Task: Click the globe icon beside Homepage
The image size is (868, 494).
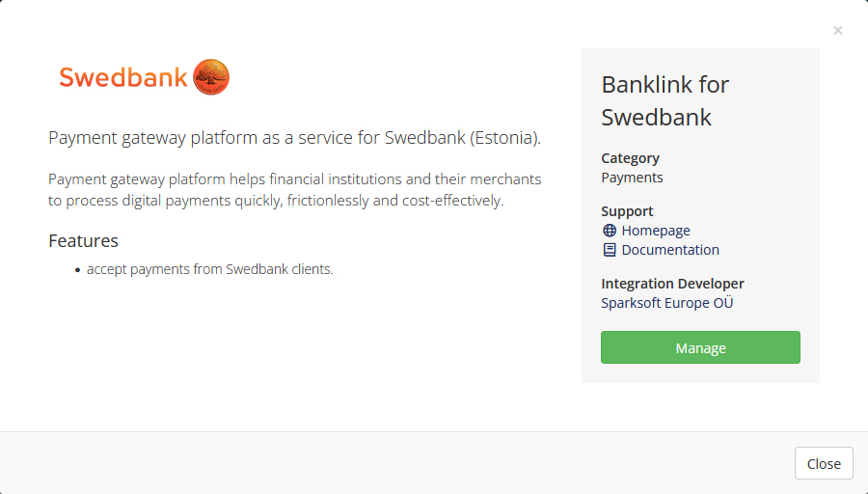Action: [x=609, y=231]
